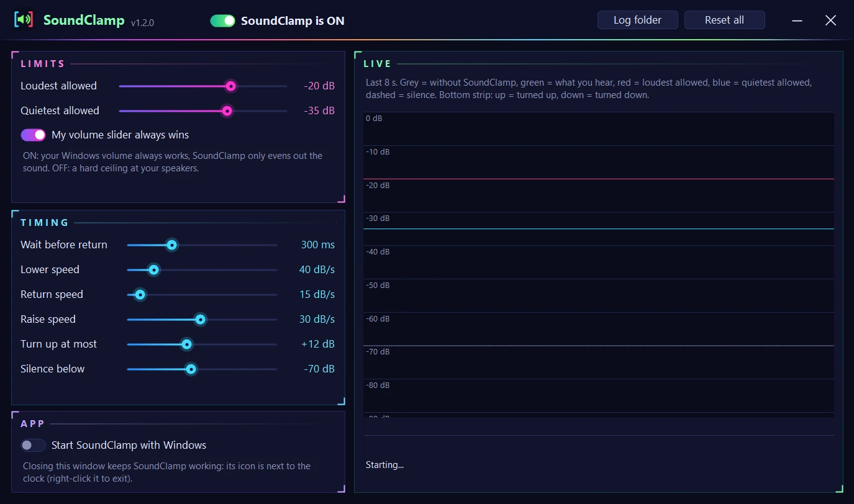Turn off the SoundClamp master switch
The width and height of the screenshot is (854, 504).
pos(222,21)
